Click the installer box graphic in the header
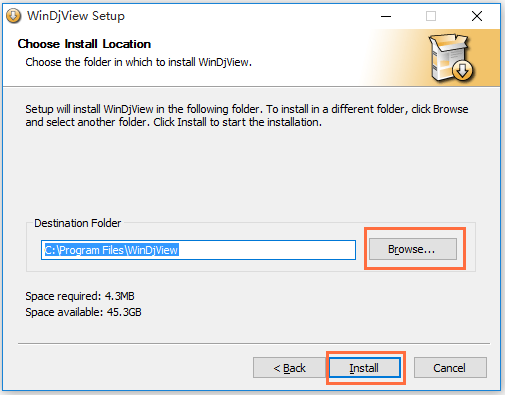 pyautogui.click(x=450, y=58)
